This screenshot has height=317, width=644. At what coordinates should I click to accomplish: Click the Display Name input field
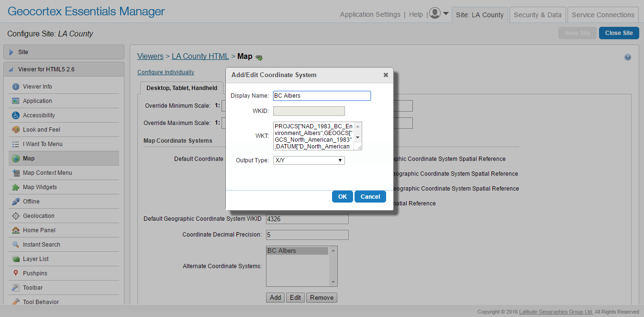pyautogui.click(x=322, y=96)
